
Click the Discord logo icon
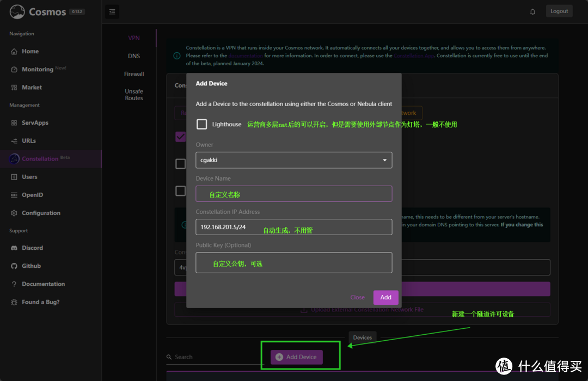(x=14, y=248)
